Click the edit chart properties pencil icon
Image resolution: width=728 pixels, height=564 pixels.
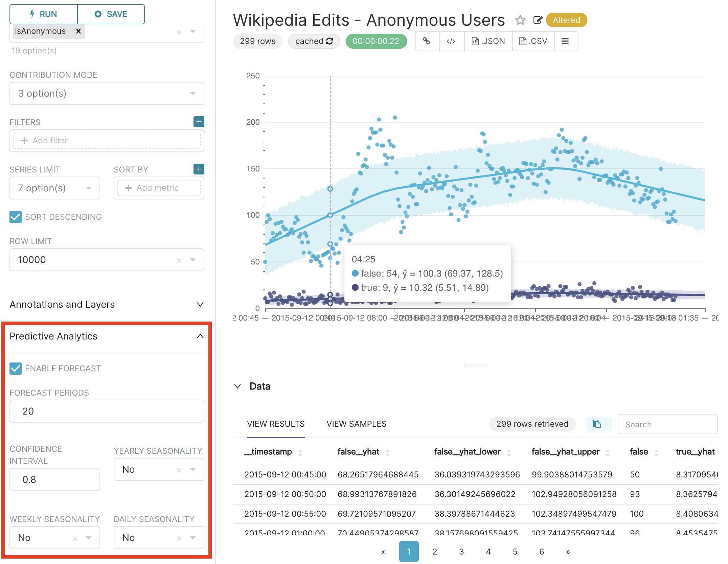(537, 20)
